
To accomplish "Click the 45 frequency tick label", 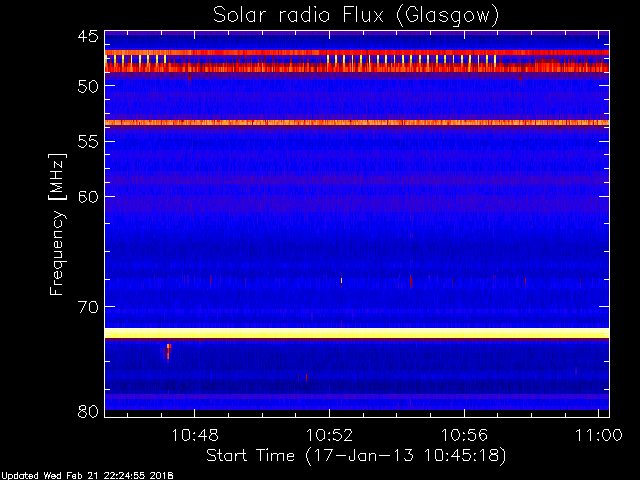I will (x=88, y=37).
